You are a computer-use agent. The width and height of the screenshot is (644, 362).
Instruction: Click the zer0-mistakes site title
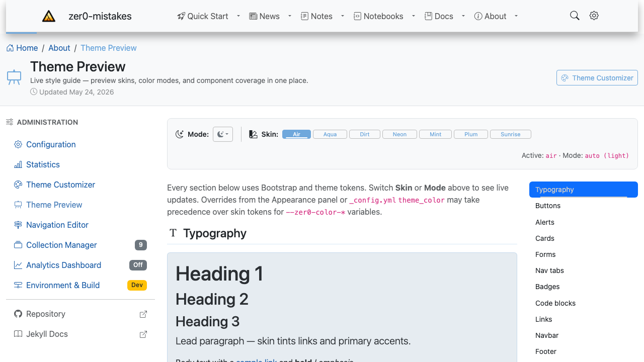(x=100, y=16)
